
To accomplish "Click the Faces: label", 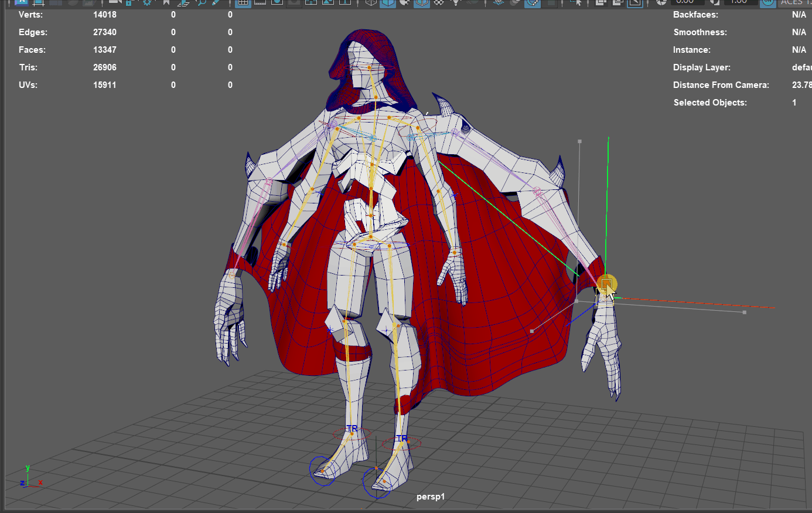I will (32, 50).
